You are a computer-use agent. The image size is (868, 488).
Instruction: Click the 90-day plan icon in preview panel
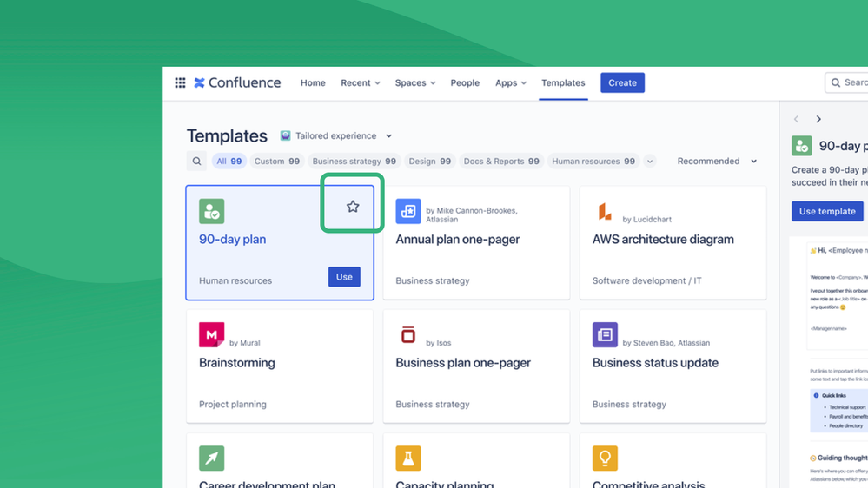point(802,146)
